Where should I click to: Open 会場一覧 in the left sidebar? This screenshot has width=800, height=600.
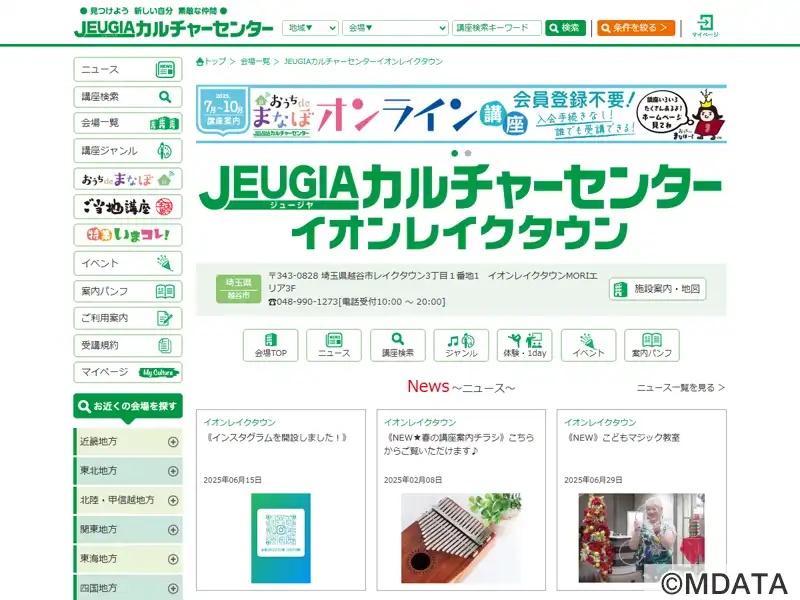coord(128,123)
